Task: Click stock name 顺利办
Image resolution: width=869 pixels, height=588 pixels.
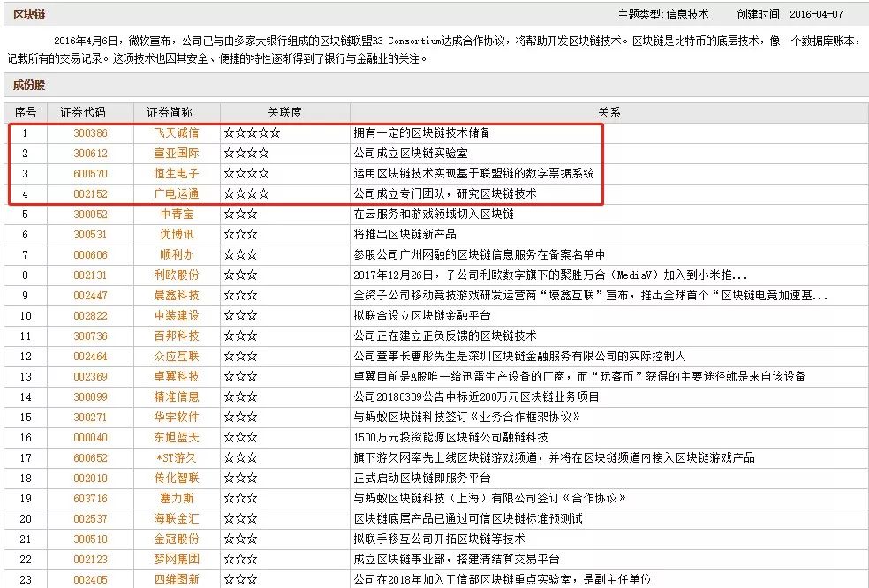Action: click(x=177, y=255)
